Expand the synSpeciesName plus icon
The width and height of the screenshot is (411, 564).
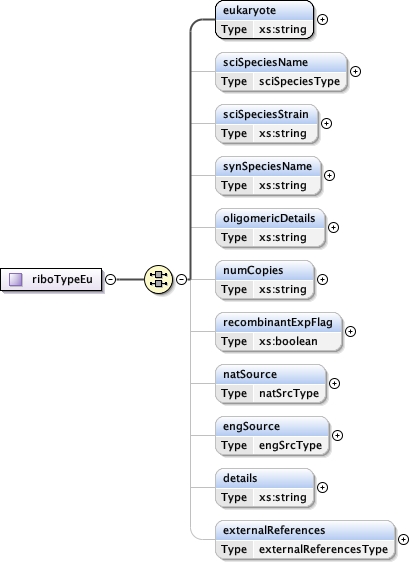click(329, 176)
